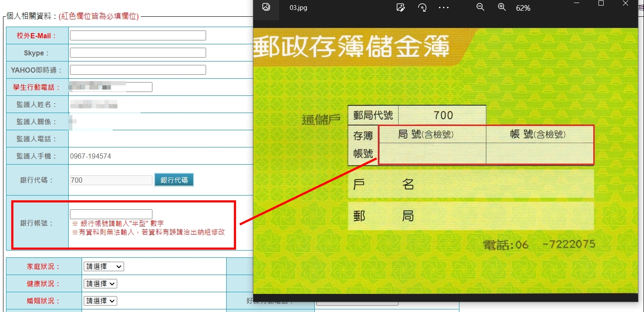Image resolution: width=644 pixels, height=312 pixels.
Task: Open the edit image tool in photo viewer
Action: pos(401,8)
